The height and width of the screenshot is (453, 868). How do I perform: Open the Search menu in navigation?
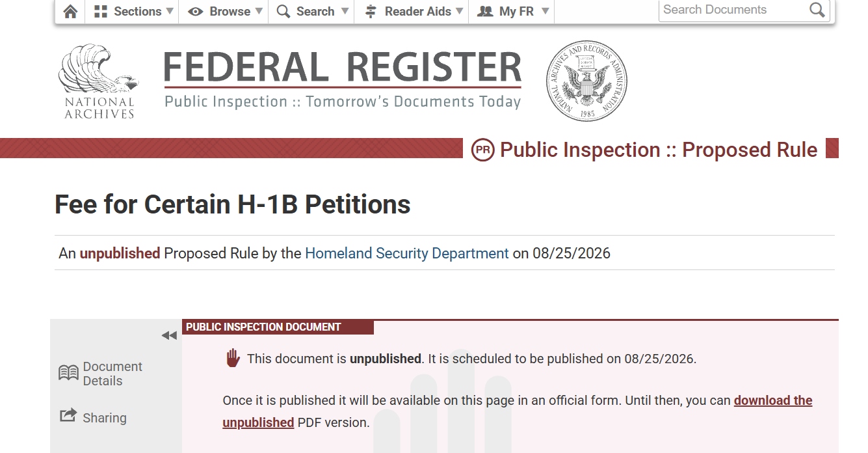312,11
